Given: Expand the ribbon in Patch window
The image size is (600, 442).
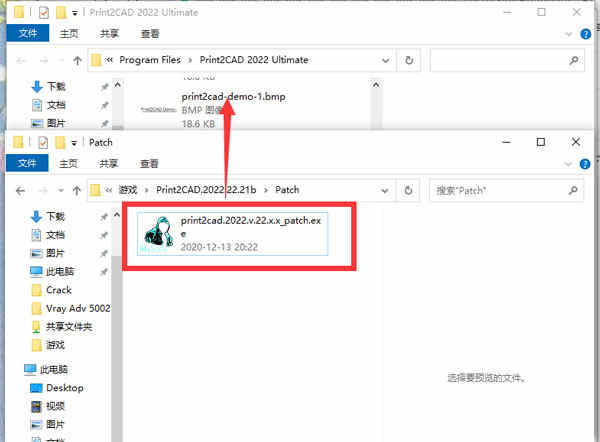Looking at the screenshot, I should (568, 164).
